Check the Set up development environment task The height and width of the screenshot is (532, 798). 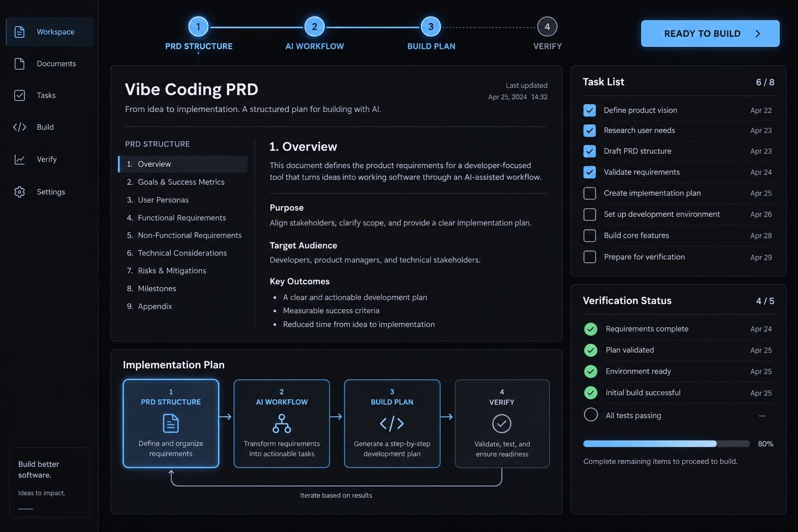tap(590, 215)
